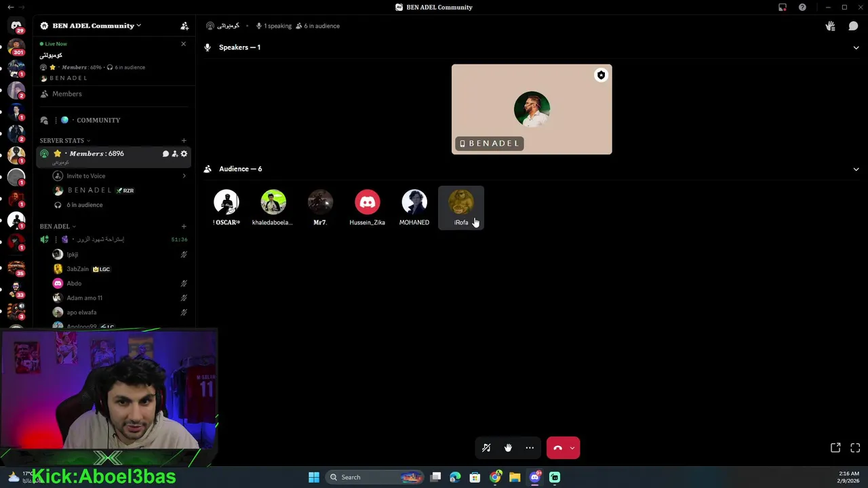Open the BEN ADEL Community server dropdown
The height and width of the screenshot is (488, 868).
96,26
